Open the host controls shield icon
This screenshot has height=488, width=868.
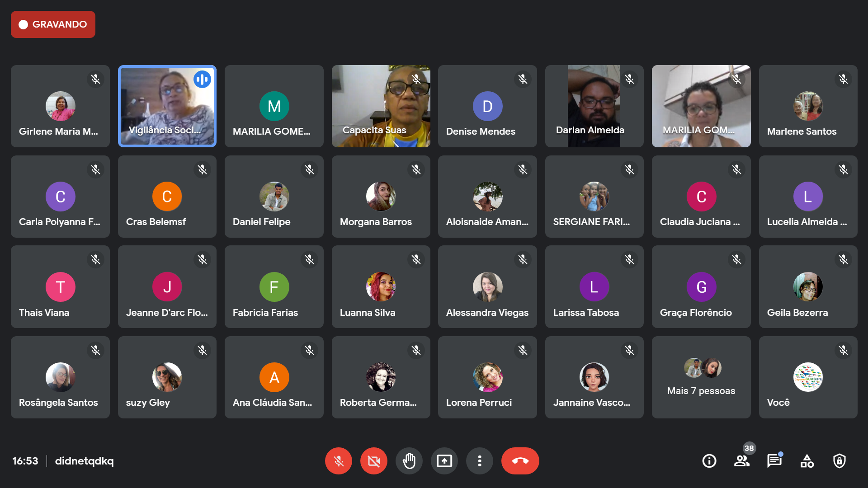click(x=840, y=461)
